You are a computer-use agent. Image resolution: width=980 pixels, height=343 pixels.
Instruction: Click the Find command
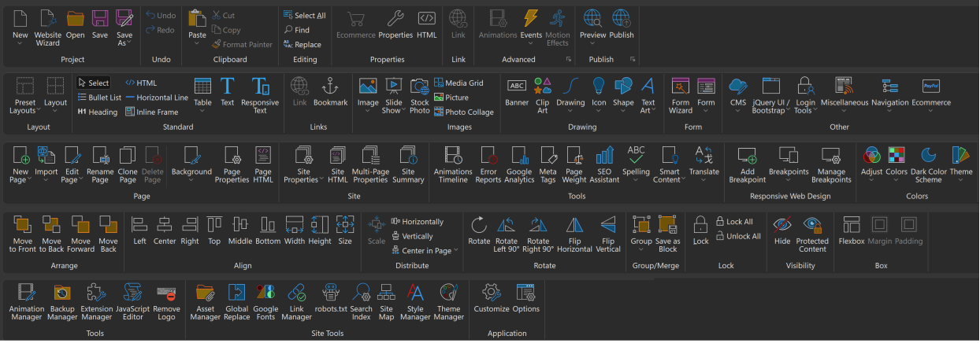pyautogui.click(x=297, y=30)
